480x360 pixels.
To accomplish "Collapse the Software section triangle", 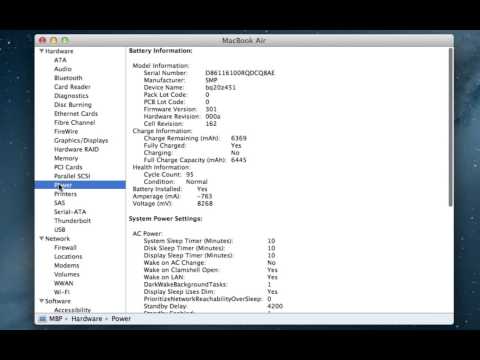I will tap(42, 301).
